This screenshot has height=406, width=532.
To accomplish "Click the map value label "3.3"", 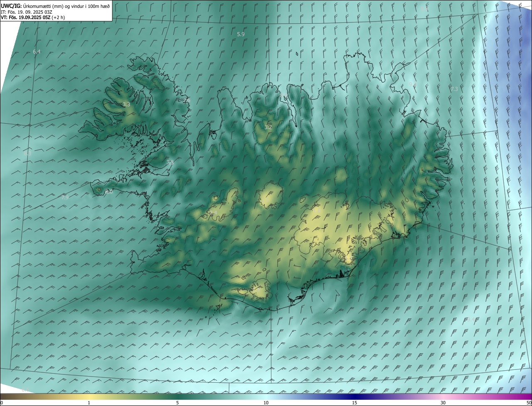I will click(126, 105).
